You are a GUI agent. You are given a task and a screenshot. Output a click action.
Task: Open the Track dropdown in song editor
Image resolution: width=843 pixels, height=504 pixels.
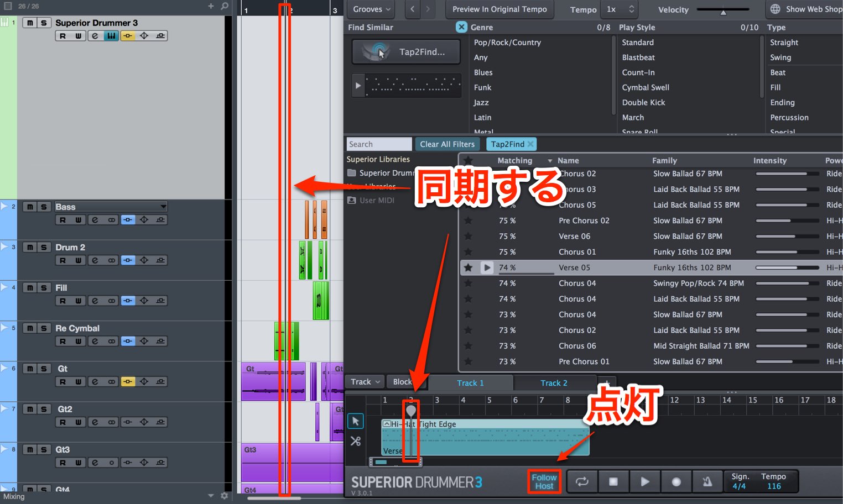coord(366,382)
